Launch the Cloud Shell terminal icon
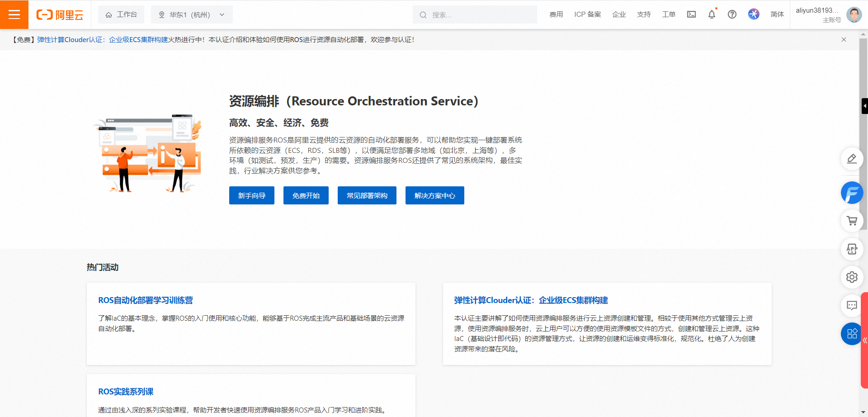Screen dimensions: 868x417 point(691,14)
